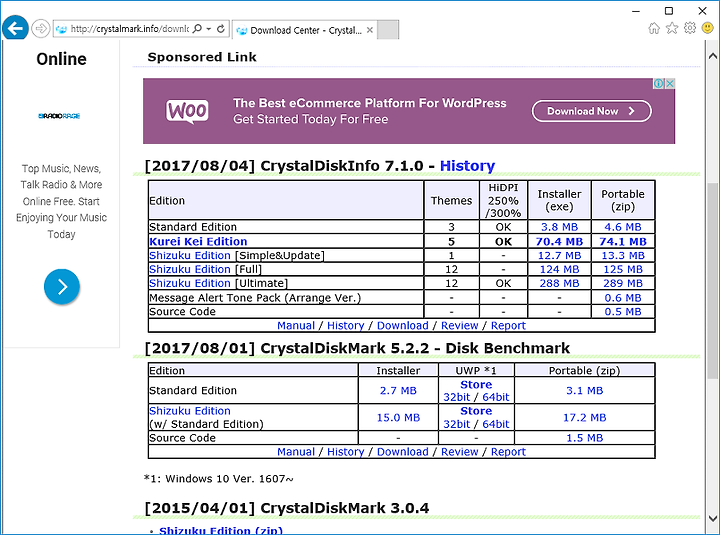
Task: Open 32bit UWP link for Standard Edition
Action: coord(456,397)
